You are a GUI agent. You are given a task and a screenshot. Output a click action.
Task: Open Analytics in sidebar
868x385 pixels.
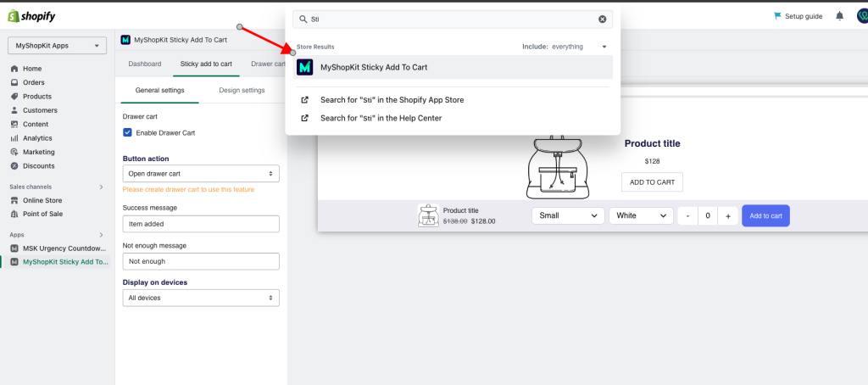[37, 138]
